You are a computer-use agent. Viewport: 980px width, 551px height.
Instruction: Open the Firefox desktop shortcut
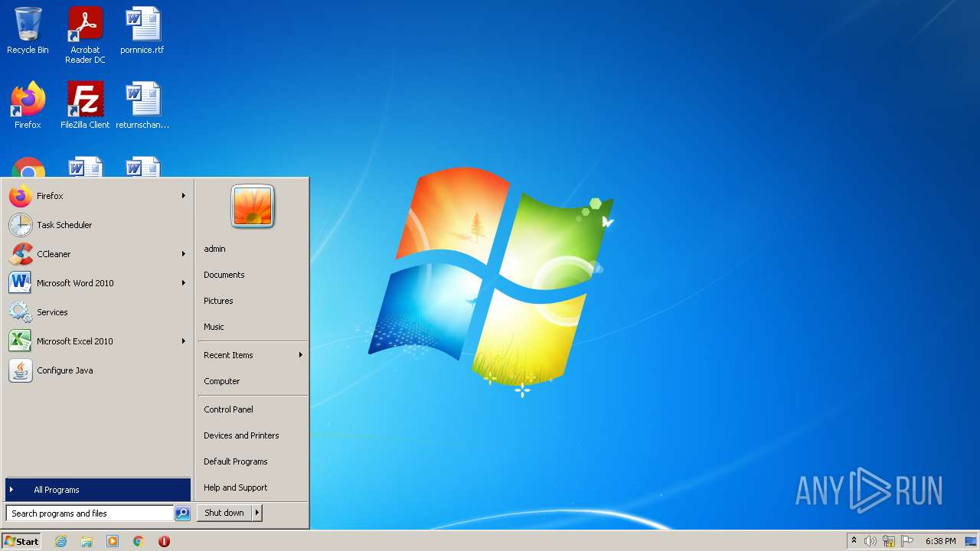[x=28, y=106]
